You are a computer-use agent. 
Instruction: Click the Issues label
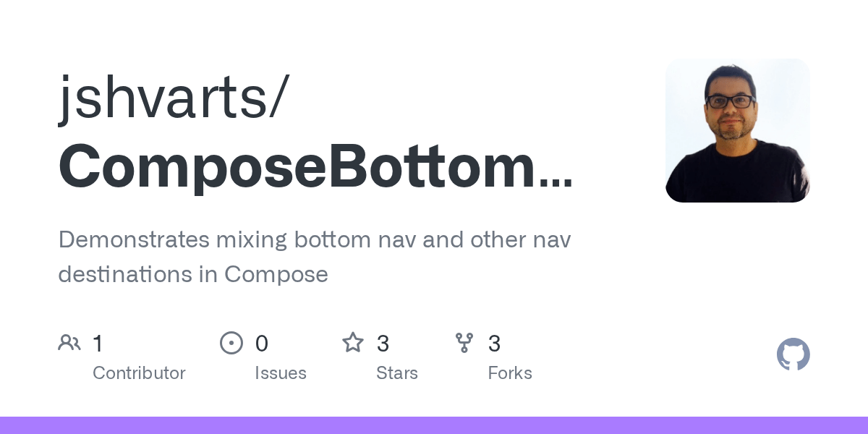click(x=280, y=373)
